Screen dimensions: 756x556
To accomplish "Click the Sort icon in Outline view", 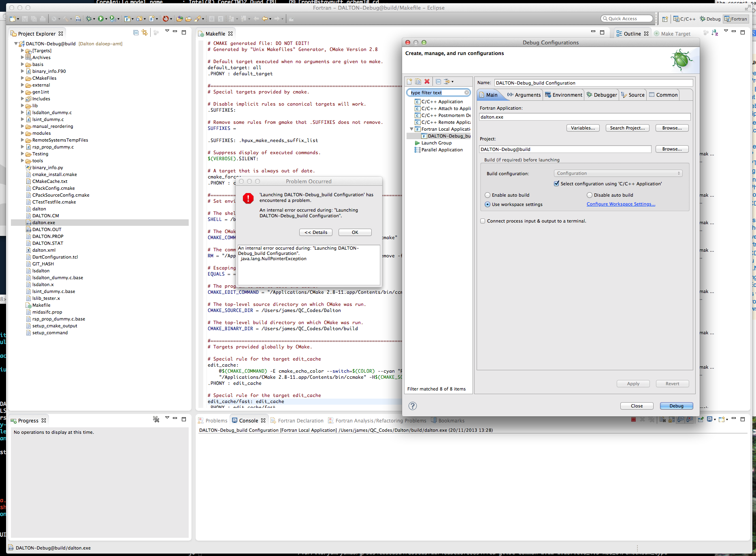I will pos(715,33).
